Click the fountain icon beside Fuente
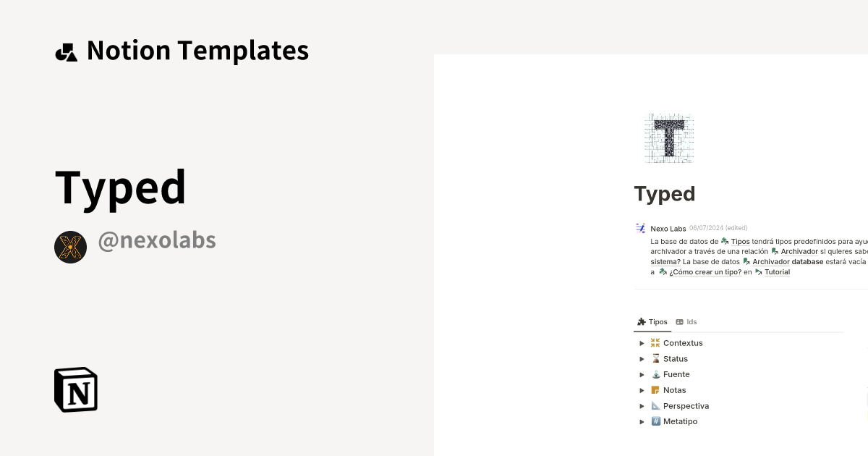The height and width of the screenshot is (456, 868). click(655, 374)
